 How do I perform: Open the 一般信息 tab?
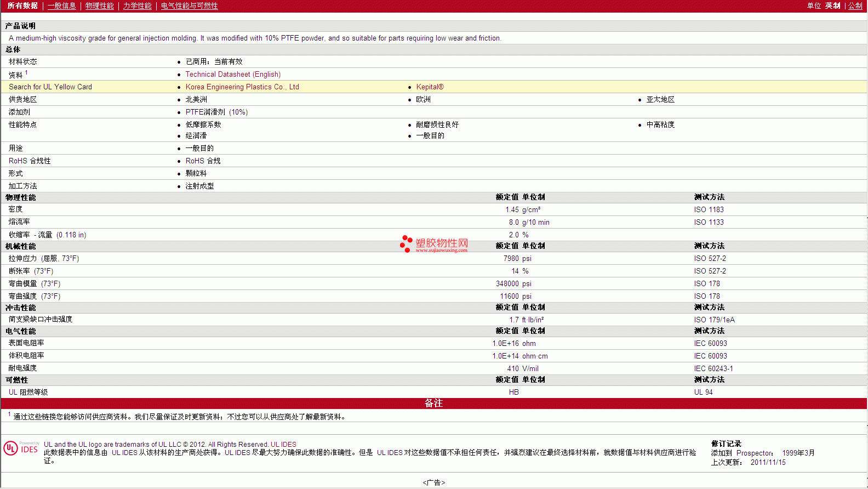[62, 5]
